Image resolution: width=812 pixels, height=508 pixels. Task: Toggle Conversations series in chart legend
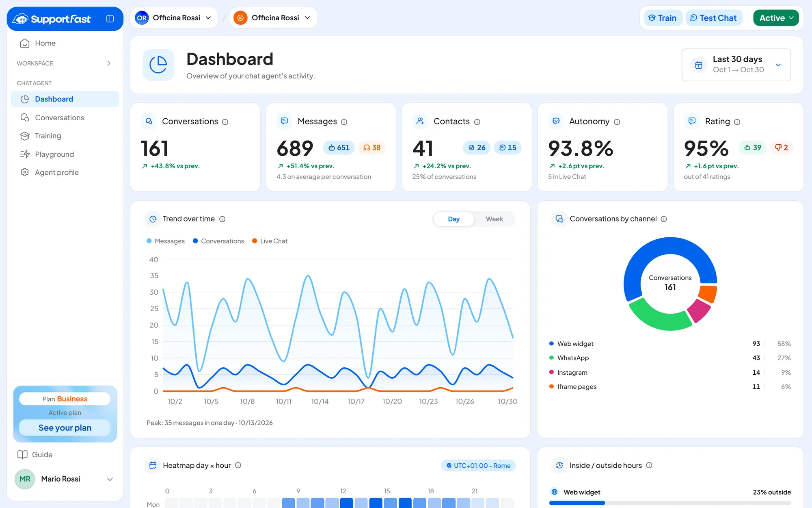(218, 241)
